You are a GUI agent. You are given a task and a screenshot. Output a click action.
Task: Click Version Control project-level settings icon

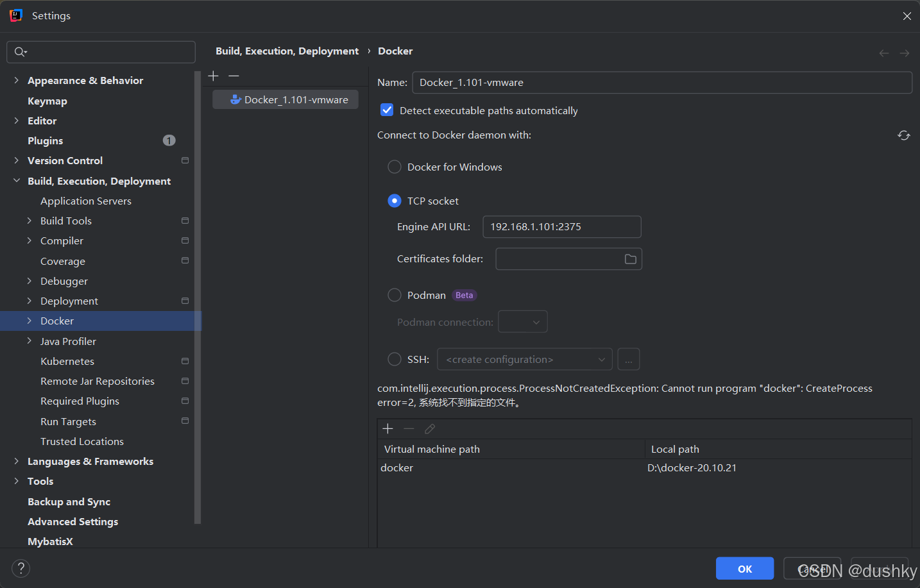coord(185,160)
